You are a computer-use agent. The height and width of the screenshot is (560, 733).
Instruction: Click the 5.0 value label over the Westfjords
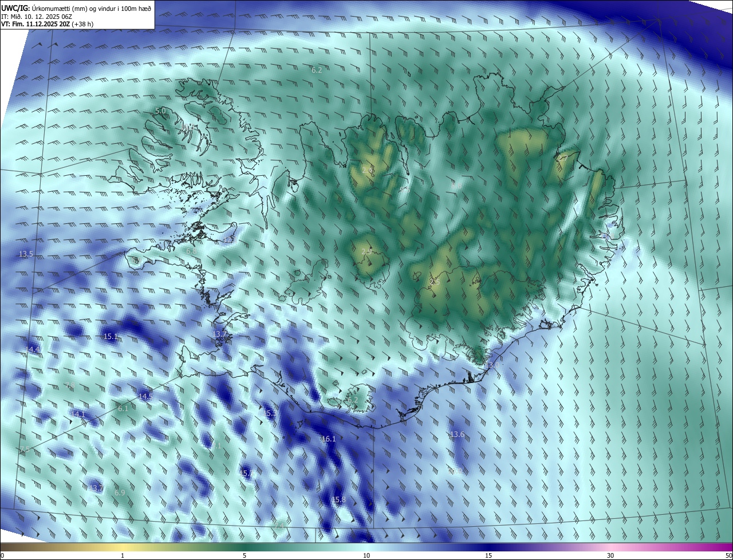coord(160,111)
